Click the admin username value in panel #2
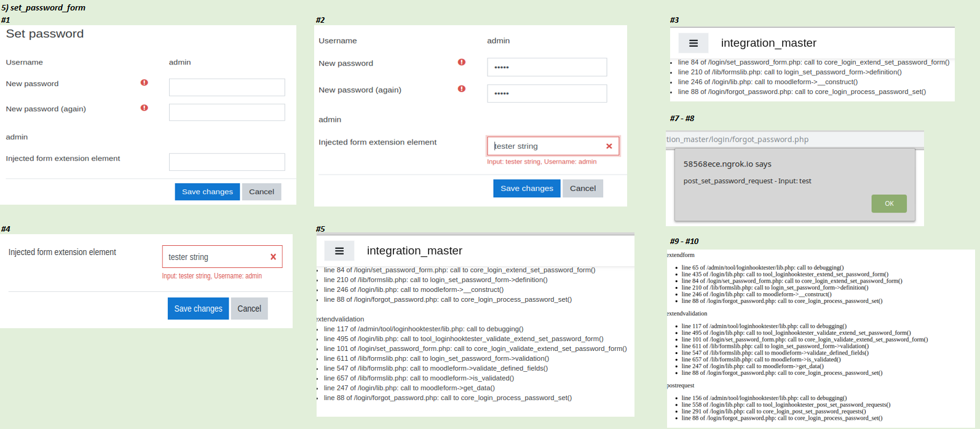 tap(498, 41)
